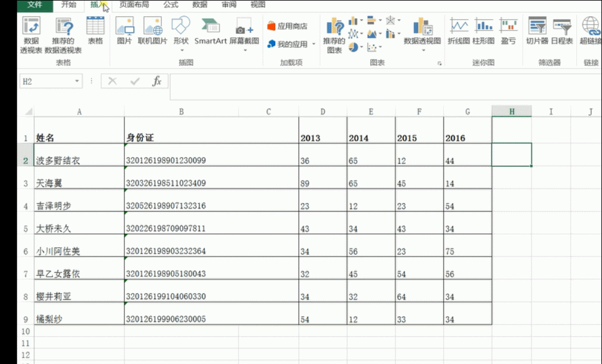Insert an online picture (联机图片)
This screenshot has width=602, height=364.
click(x=152, y=30)
